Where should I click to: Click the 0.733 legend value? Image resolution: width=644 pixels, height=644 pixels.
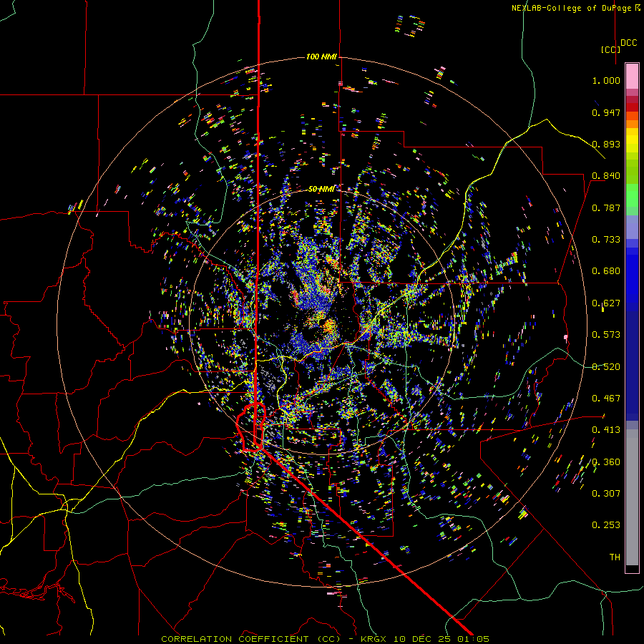606,240
